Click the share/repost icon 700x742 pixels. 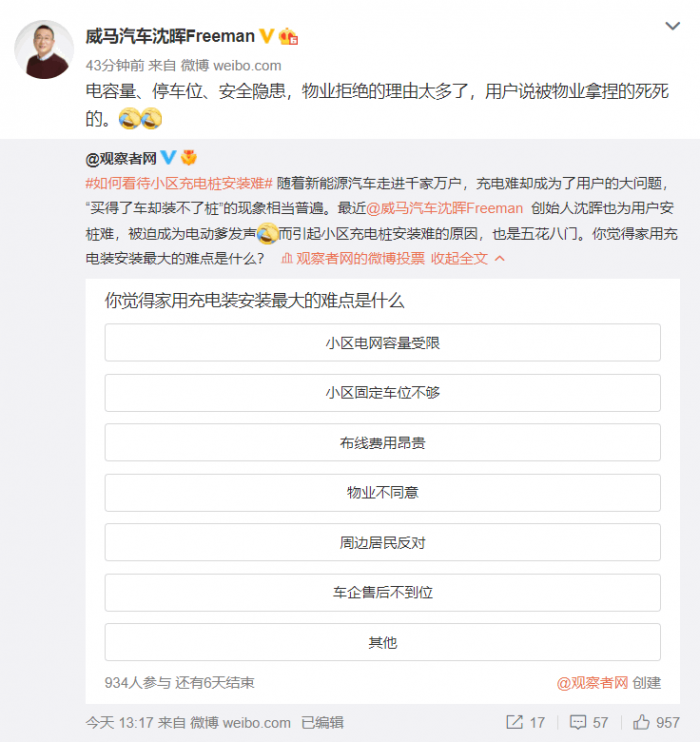point(514,722)
